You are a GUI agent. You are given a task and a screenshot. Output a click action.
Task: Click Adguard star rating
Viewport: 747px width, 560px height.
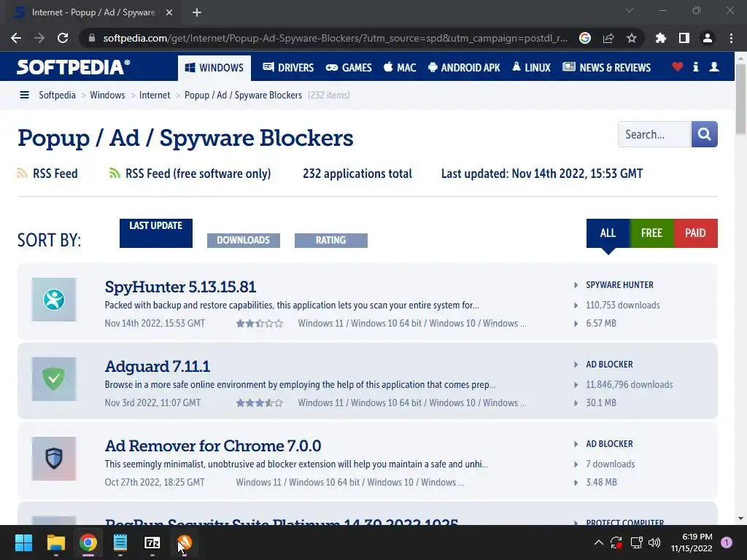(260, 402)
